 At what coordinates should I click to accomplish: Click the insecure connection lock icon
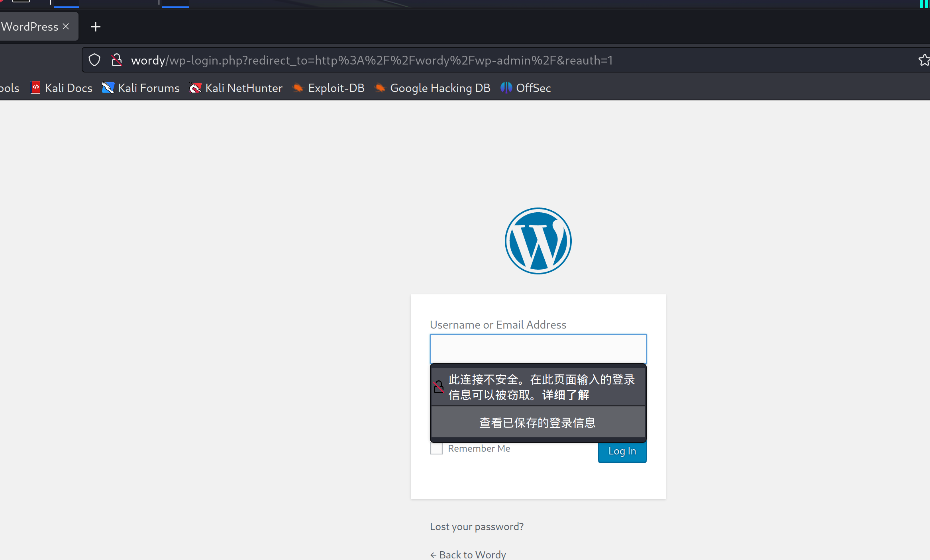click(x=116, y=60)
